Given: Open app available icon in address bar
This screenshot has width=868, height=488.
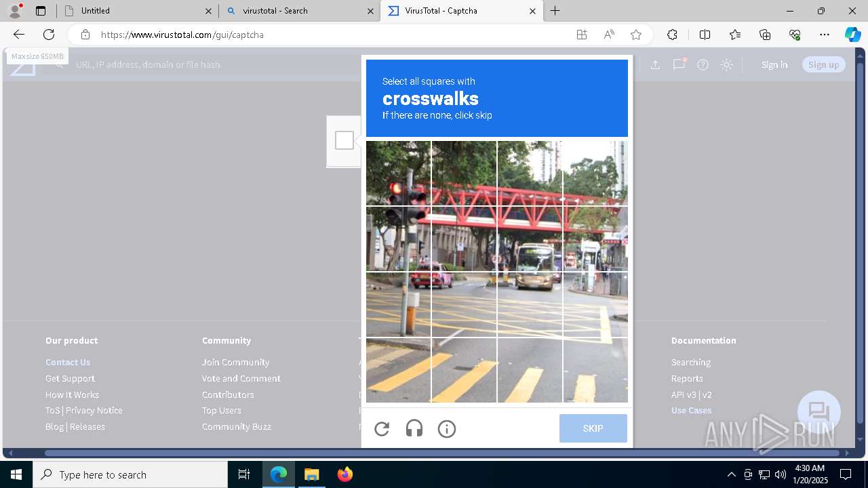Looking at the screenshot, I should [582, 35].
